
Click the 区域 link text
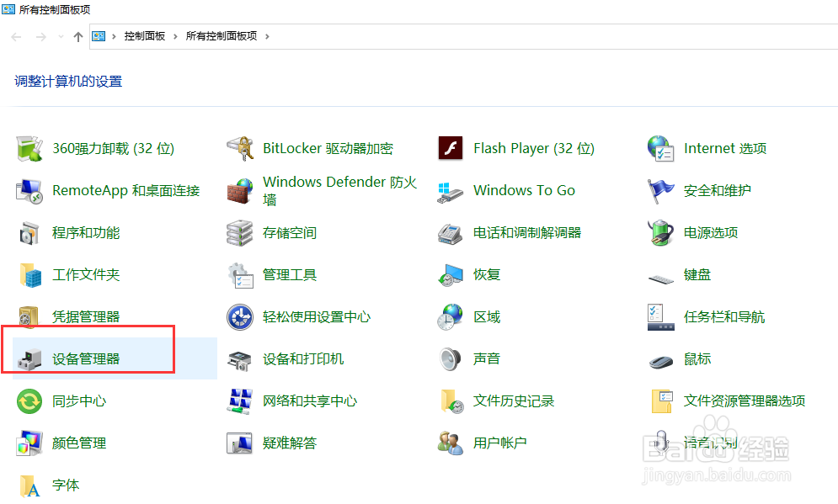click(x=486, y=317)
